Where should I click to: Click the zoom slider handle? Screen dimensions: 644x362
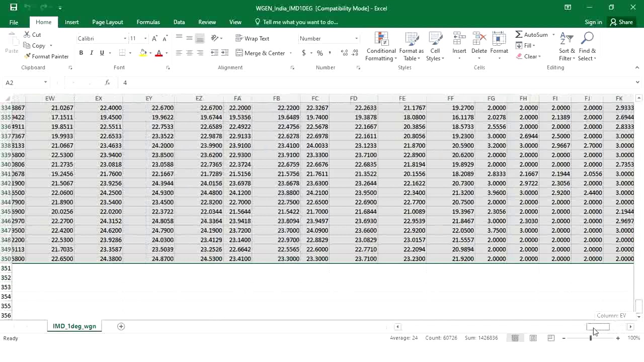click(591, 338)
